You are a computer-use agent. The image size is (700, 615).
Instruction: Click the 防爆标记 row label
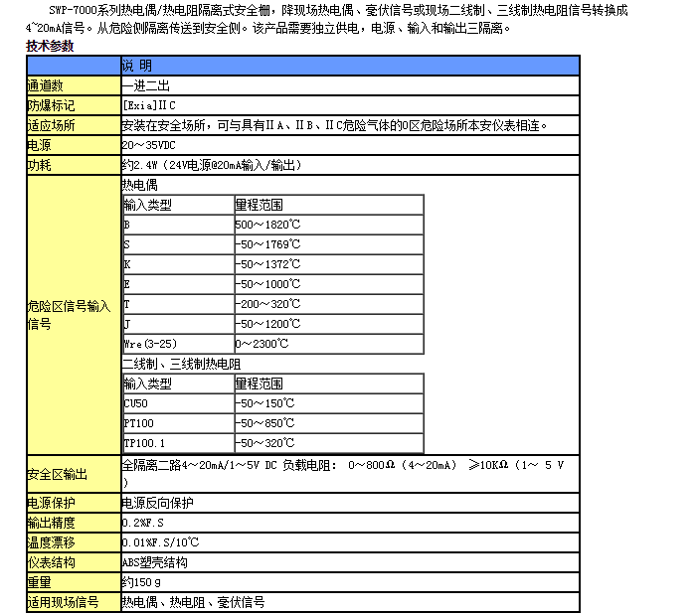[52, 105]
